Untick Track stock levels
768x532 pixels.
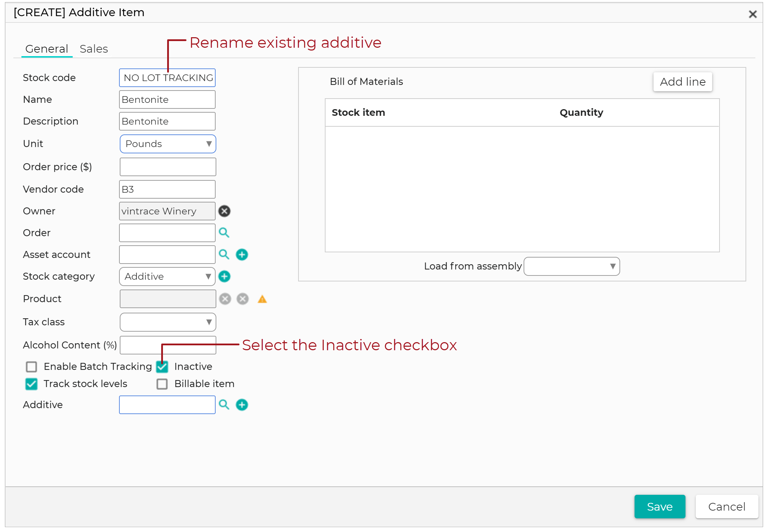tap(31, 384)
